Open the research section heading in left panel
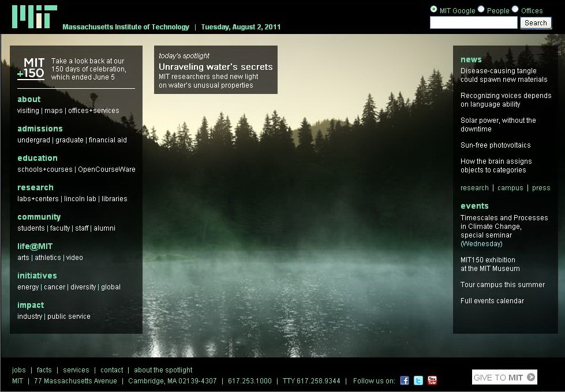The height and width of the screenshot is (392, 565). click(x=35, y=187)
